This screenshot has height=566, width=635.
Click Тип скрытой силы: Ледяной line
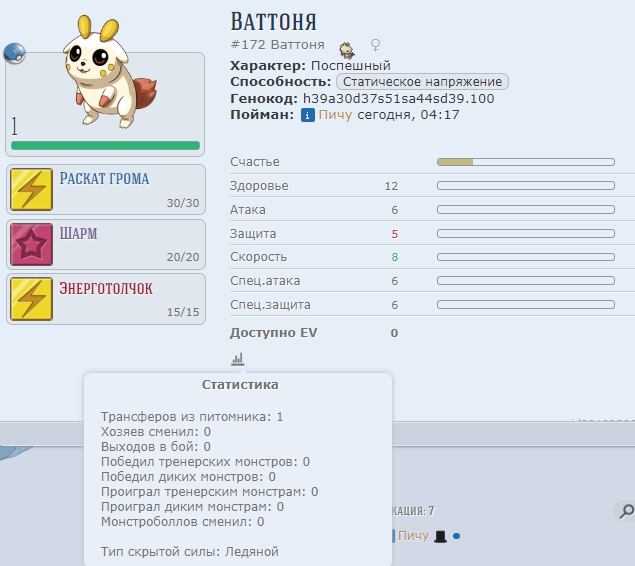(x=190, y=551)
